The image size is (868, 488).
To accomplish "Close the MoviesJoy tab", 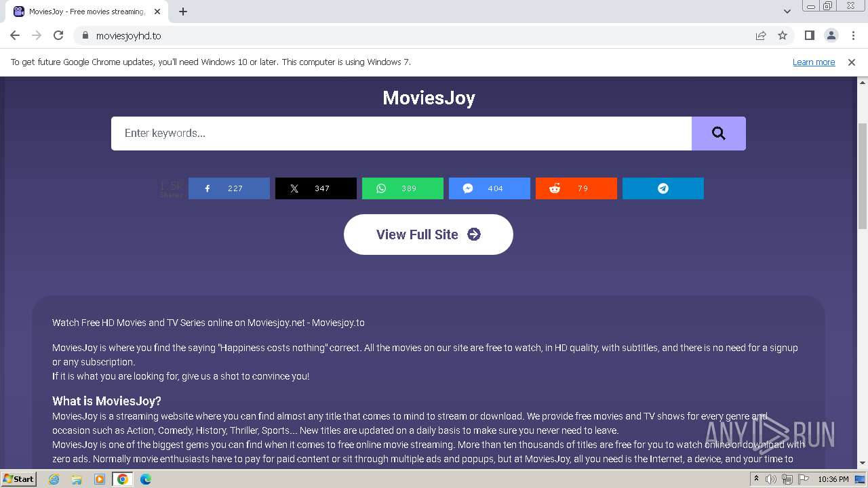I will coord(158,12).
